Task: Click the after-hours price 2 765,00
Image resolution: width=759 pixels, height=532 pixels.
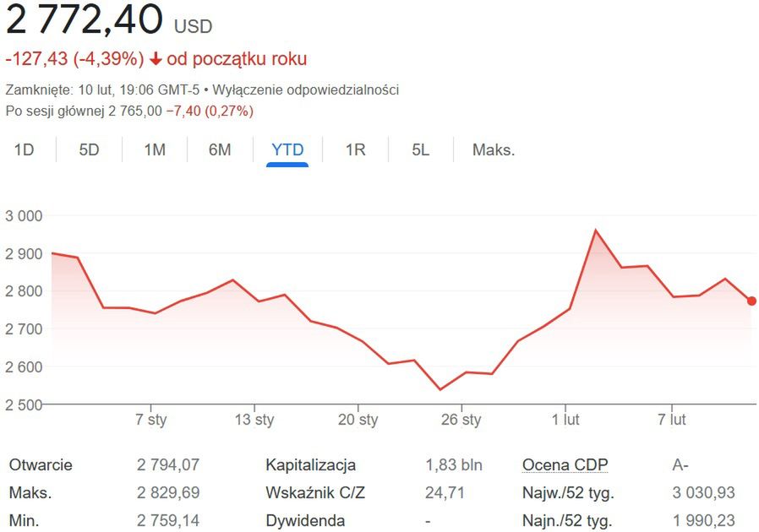Action: [134, 111]
